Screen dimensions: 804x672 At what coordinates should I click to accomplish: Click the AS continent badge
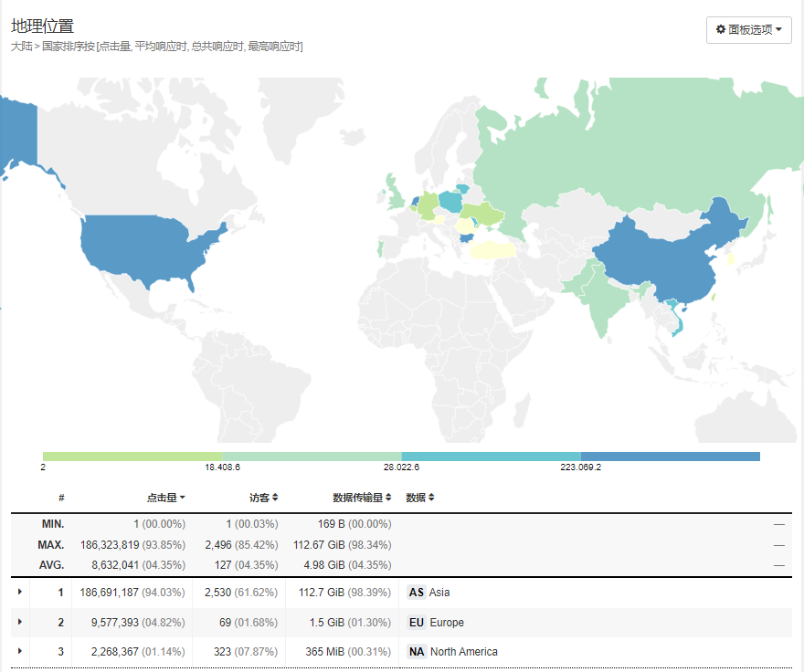click(x=416, y=593)
